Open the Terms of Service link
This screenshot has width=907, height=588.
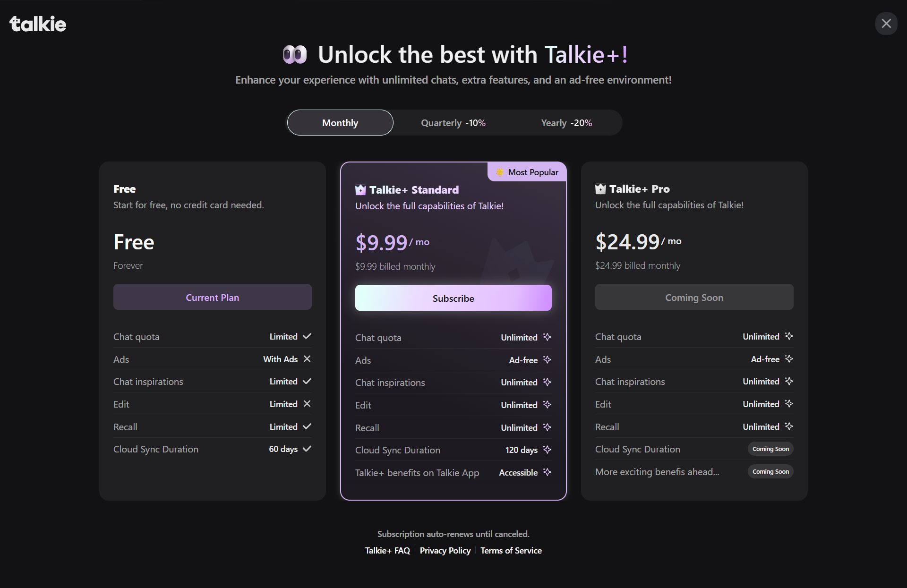coord(511,551)
